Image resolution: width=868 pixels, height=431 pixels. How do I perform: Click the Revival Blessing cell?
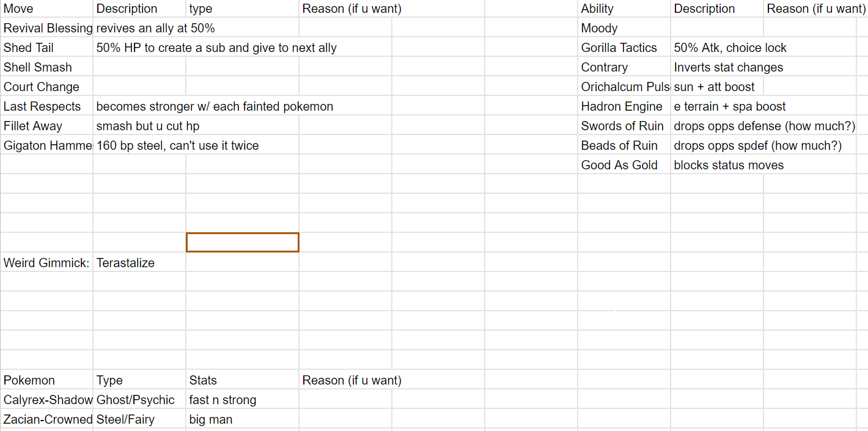[x=48, y=28]
